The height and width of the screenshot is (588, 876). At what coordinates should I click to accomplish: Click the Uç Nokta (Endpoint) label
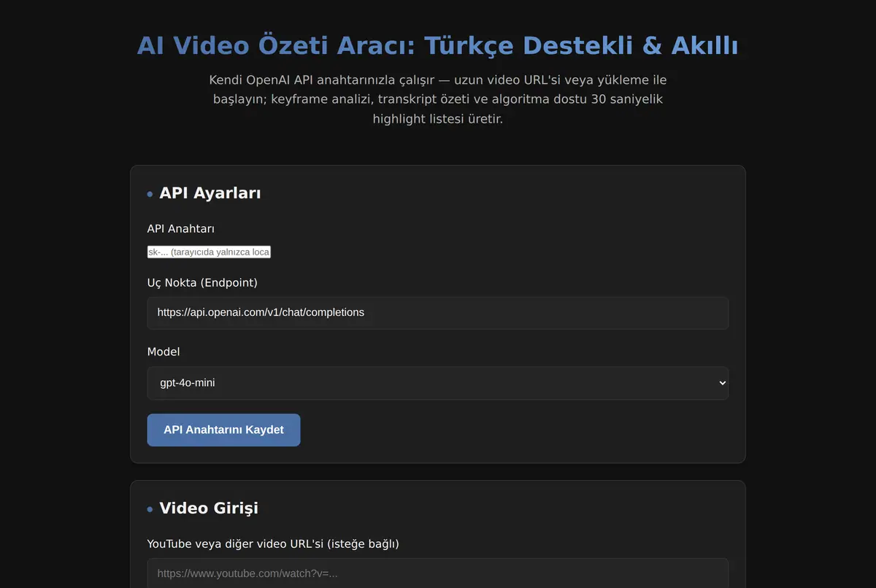pos(202,282)
